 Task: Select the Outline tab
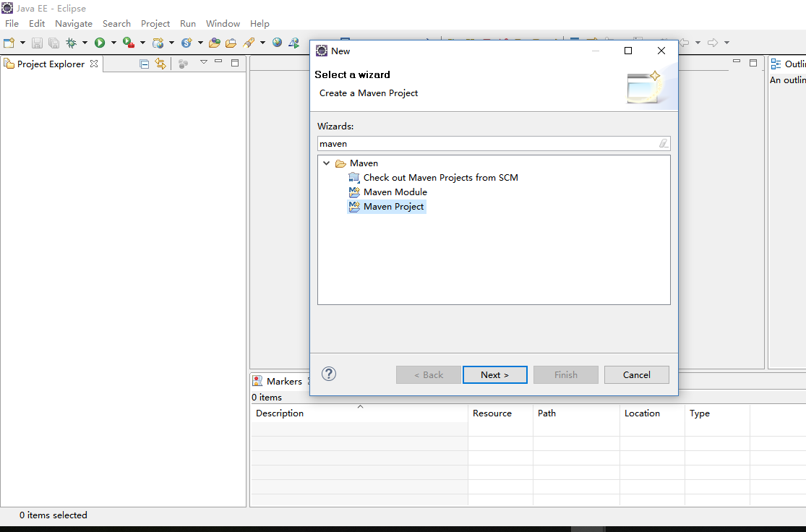click(x=787, y=64)
